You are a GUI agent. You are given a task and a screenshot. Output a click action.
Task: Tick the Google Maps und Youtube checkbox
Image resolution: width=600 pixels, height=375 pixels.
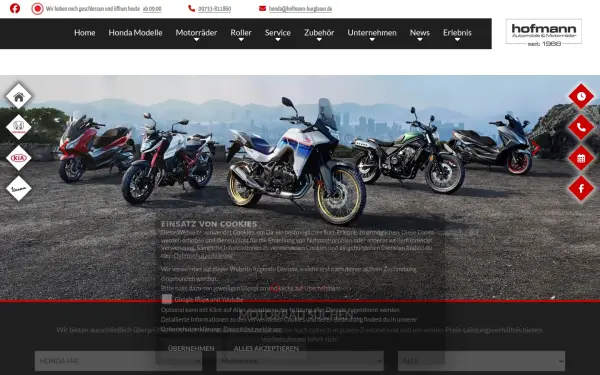[167, 299]
